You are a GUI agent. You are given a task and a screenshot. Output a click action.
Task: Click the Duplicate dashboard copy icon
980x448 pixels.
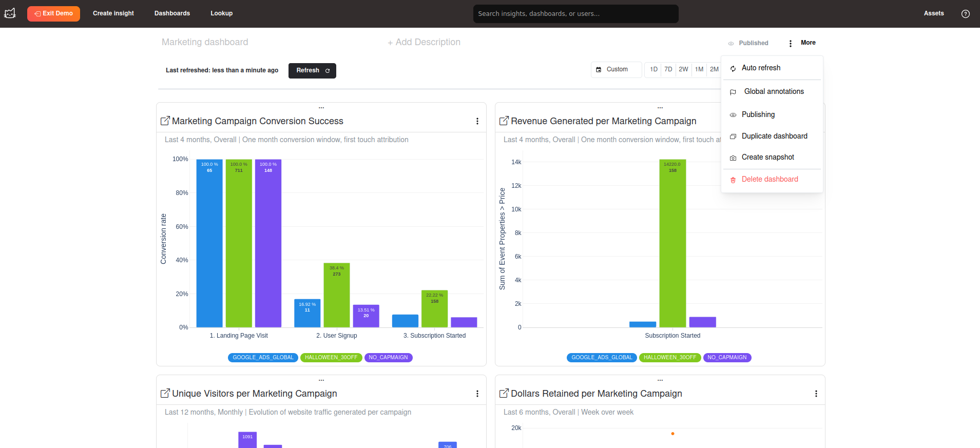click(733, 137)
